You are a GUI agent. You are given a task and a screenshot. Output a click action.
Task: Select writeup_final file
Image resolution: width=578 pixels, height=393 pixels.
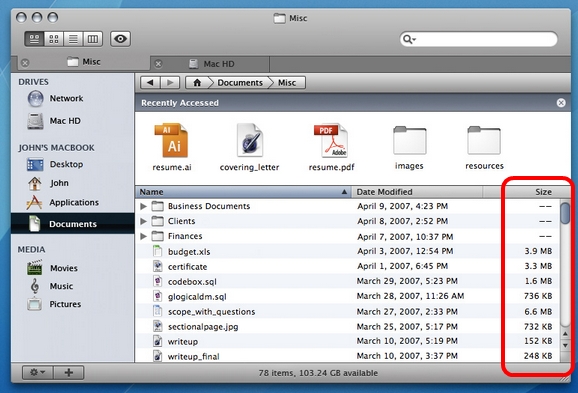pyautogui.click(x=348, y=356)
